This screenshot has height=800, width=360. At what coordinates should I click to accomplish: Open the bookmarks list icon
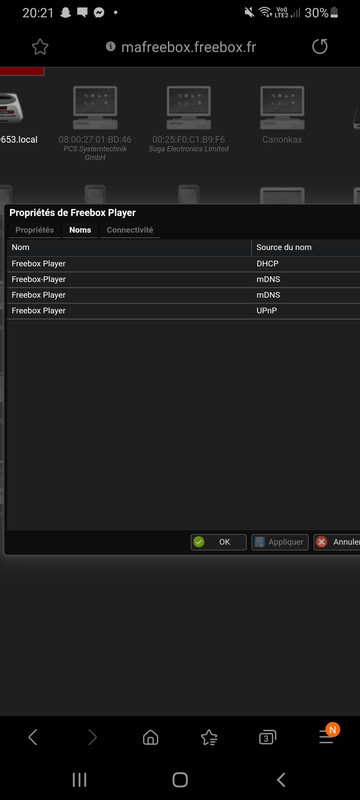point(209,737)
